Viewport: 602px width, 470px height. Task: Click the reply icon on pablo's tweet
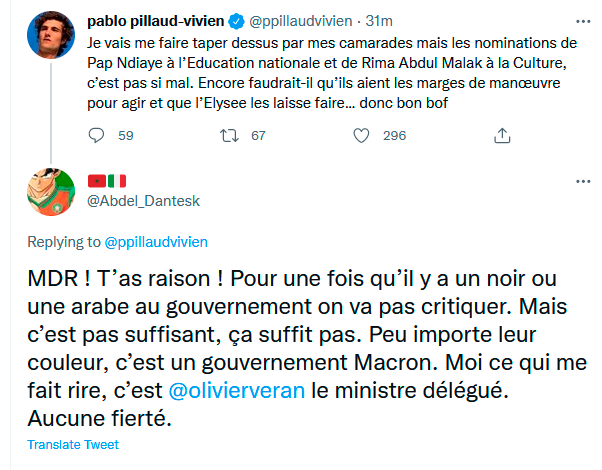point(96,135)
